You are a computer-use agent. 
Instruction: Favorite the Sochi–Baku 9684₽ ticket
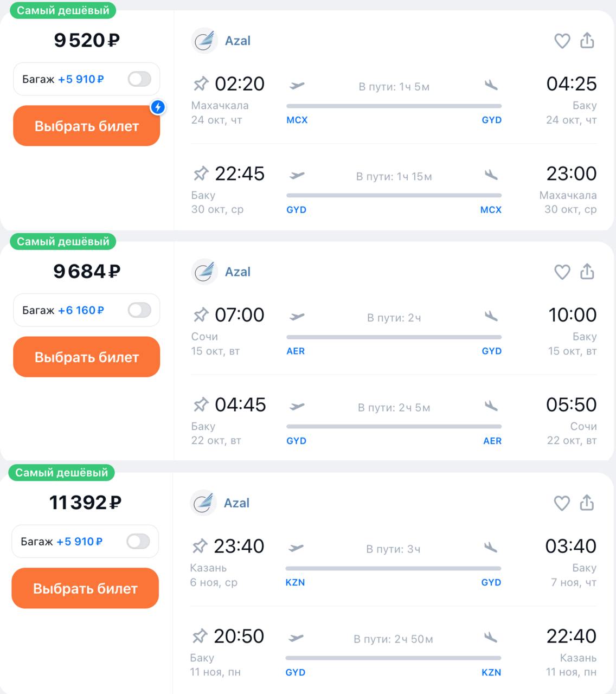(562, 272)
